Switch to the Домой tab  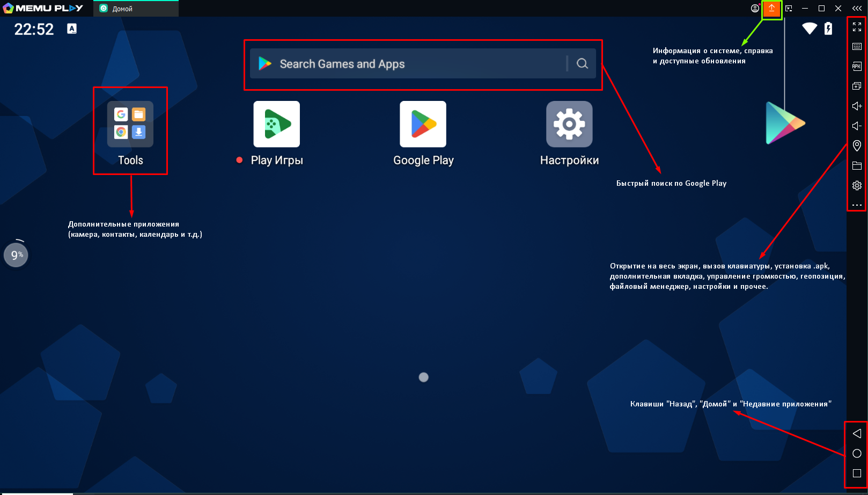tap(135, 9)
